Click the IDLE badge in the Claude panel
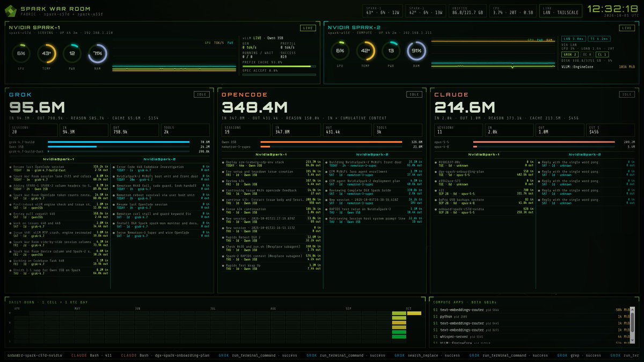 click(627, 94)
